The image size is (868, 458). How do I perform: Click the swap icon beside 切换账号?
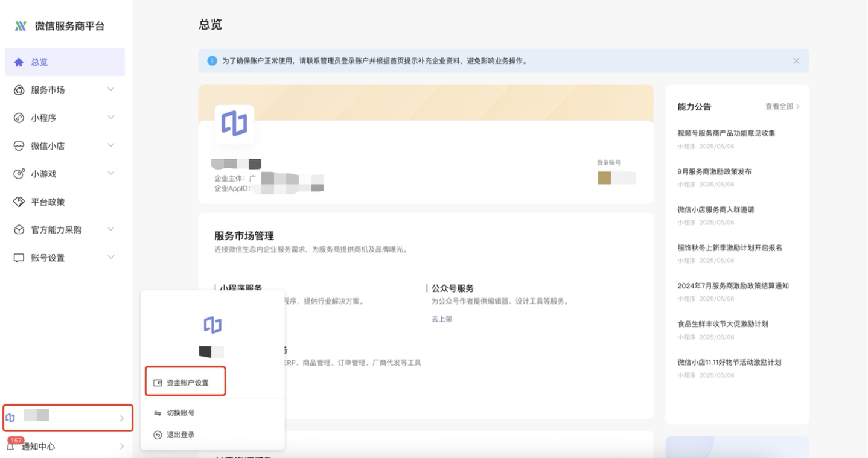(x=158, y=413)
